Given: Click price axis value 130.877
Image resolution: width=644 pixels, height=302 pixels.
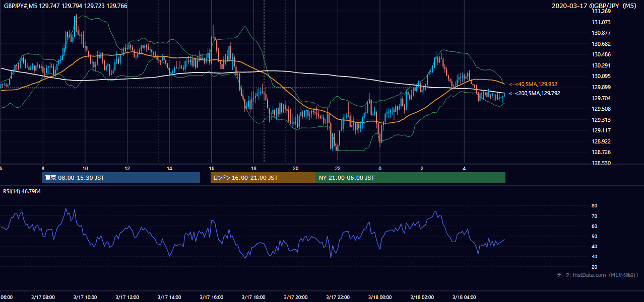Looking at the screenshot, I should click(601, 33).
